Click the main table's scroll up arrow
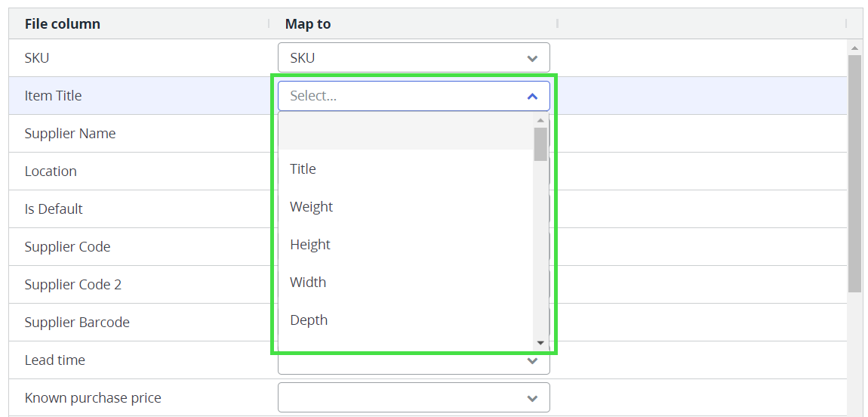Screen dimensions: 868x417 [854, 48]
